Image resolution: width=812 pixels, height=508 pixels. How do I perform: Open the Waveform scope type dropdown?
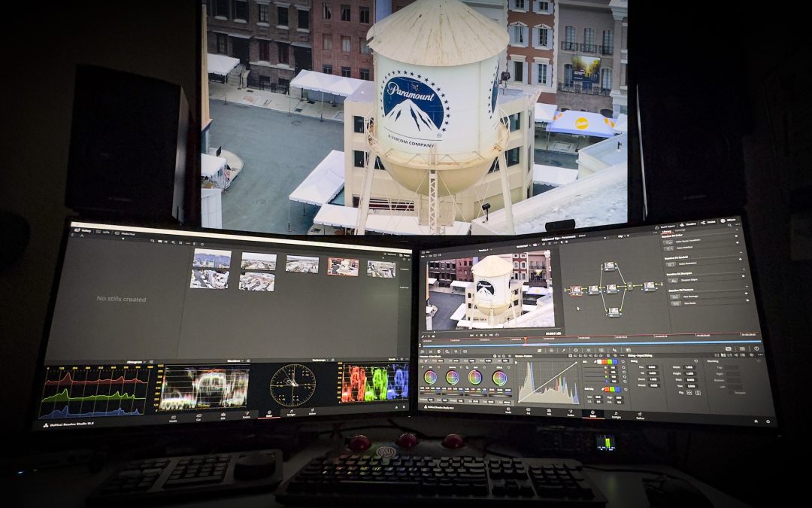coord(236,360)
